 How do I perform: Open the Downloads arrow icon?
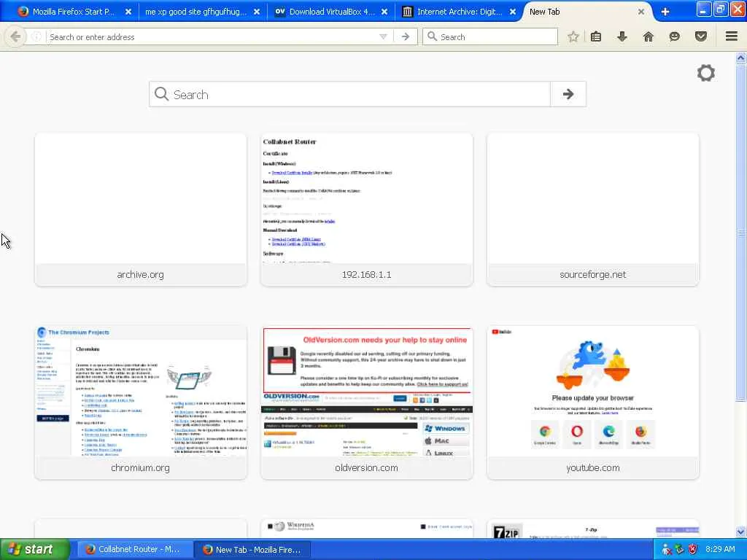[x=622, y=36]
